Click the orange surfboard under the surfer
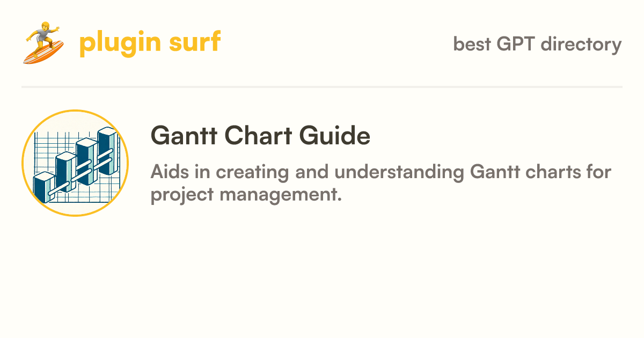This screenshot has width=644, height=338. click(x=43, y=53)
